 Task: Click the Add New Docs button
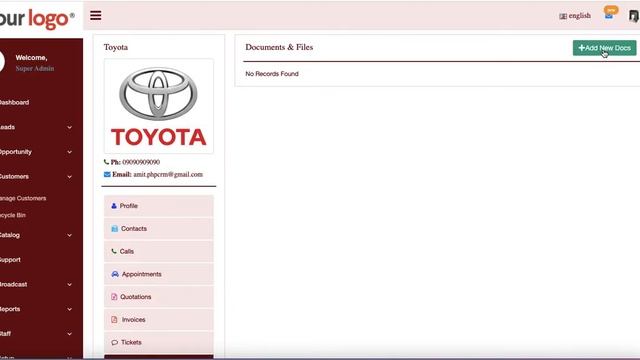[604, 48]
